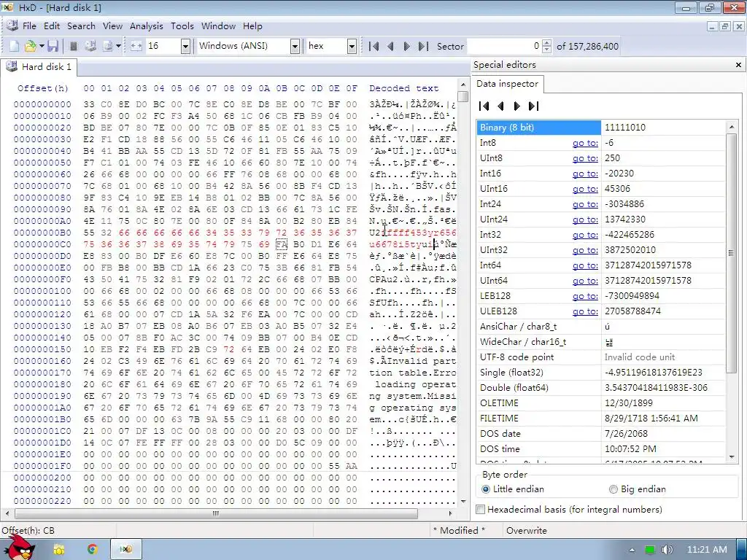Step to previous byte in Data inspector
747x560 pixels.
point(500,106)
